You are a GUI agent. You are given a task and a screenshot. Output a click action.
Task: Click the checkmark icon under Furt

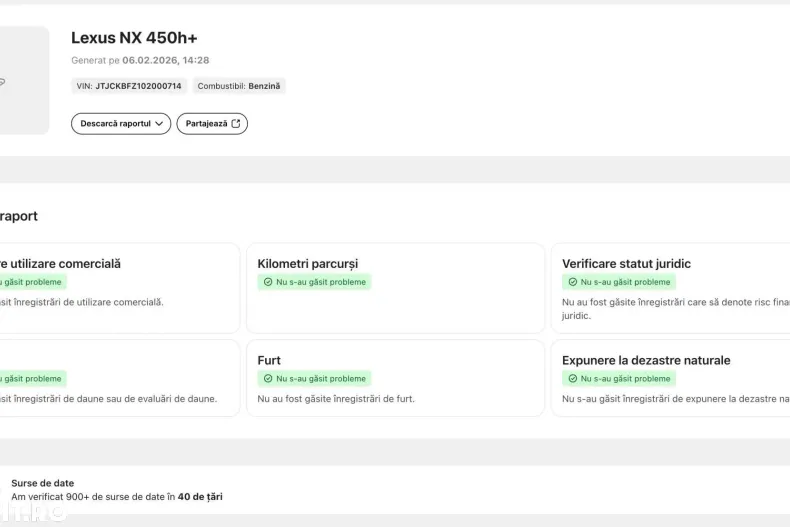pos(268,379)
